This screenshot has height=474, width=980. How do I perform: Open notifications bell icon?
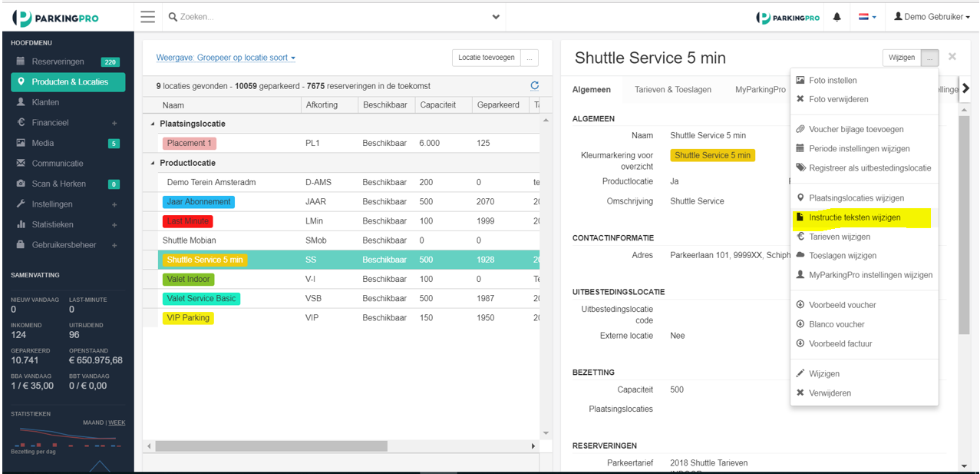click(837, 17)
